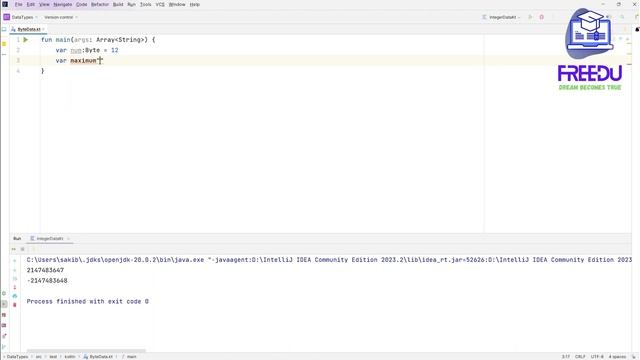Open the notifications bell icon
This screenshot has width=640, height=360.
637,29
